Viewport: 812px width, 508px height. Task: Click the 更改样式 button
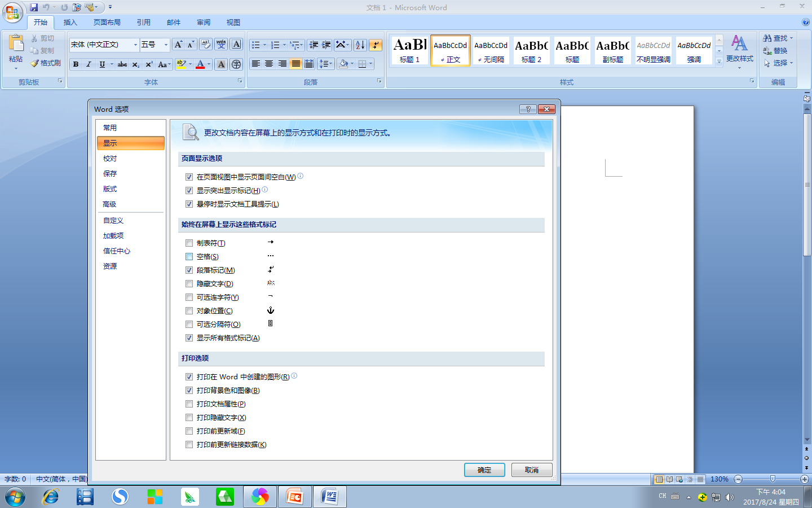[x=739, y=51]
